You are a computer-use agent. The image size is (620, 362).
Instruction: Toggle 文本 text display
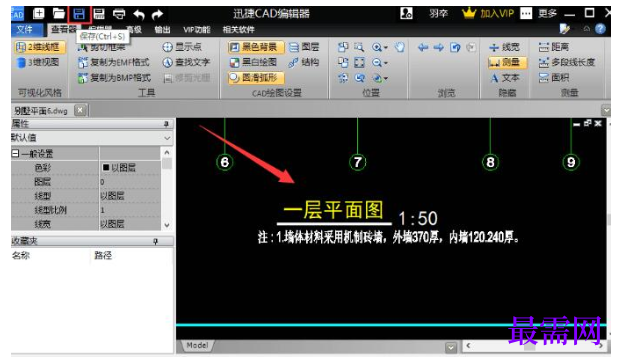click(505, 78)
